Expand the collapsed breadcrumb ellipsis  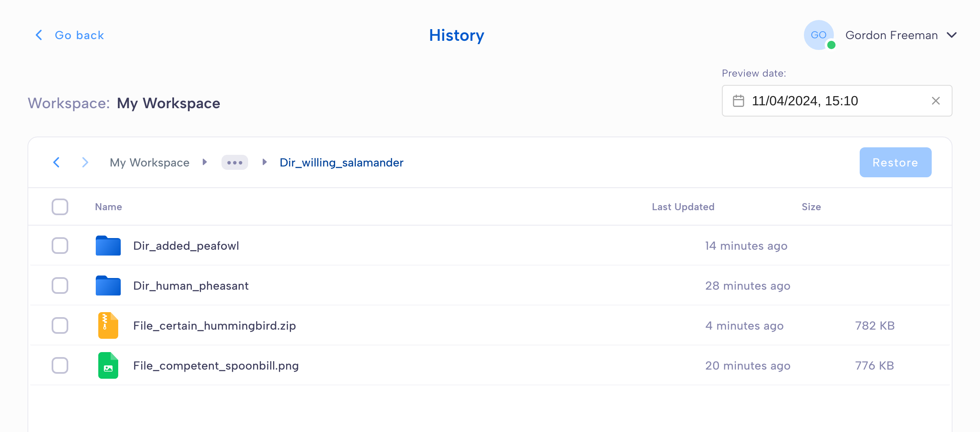235,162
